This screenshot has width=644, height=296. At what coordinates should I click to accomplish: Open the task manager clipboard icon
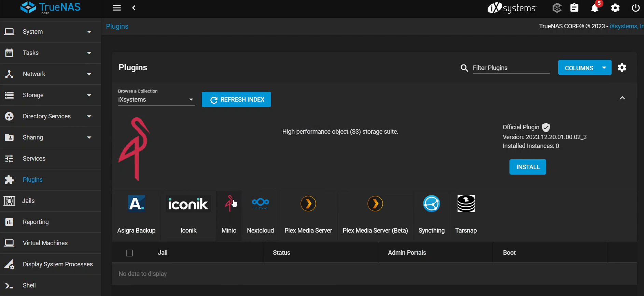(574, 8)
